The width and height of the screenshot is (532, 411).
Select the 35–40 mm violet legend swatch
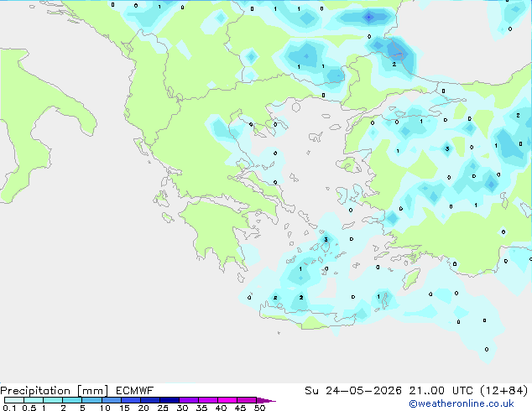pyautogui.click(x=208, y=400)
